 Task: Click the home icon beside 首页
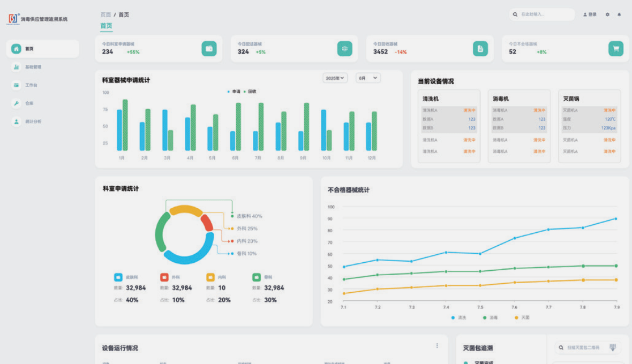pyautogui.click(x=17, y=49)
